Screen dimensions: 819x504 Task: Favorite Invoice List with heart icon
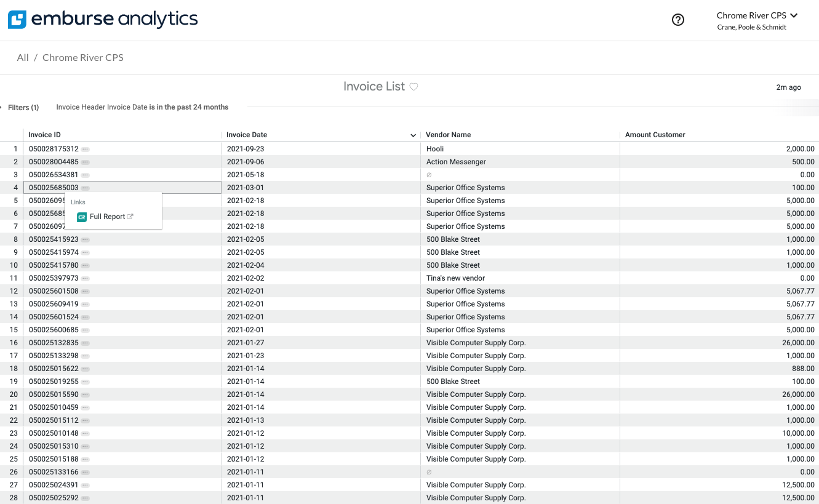tap(414, 87)
